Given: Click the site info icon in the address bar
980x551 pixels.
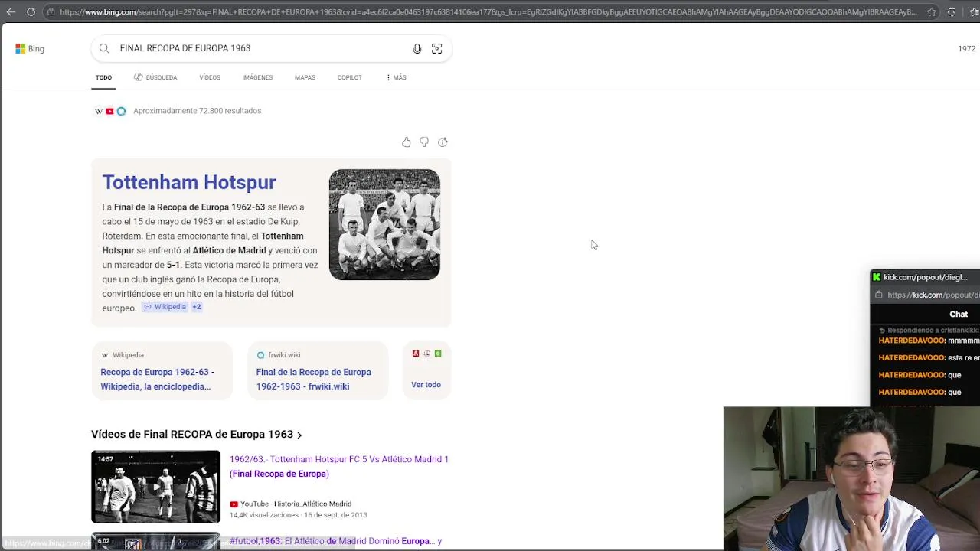Looking at the screenshot, I should click(51, 11).
